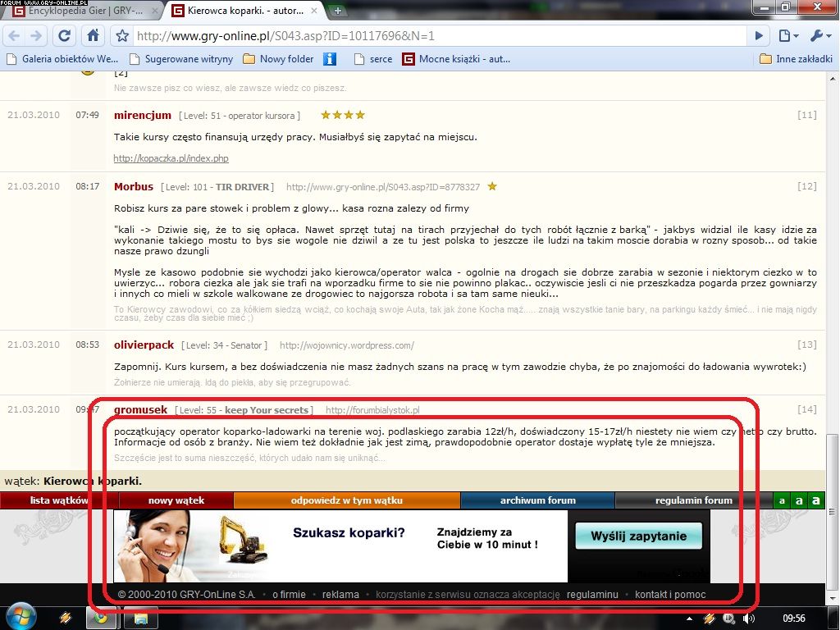Start a nowy wątek
This screenshot has width=840, height=630.
(176, 500)
